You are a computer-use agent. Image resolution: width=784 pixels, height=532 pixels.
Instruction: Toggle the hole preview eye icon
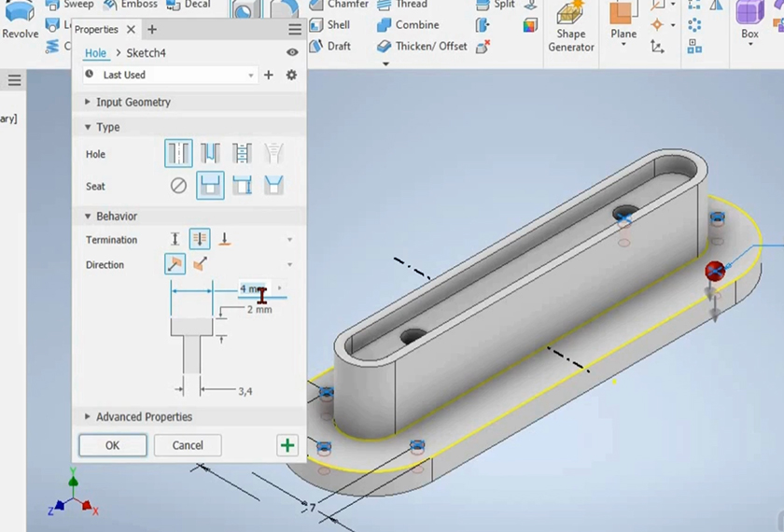[292, 53]
